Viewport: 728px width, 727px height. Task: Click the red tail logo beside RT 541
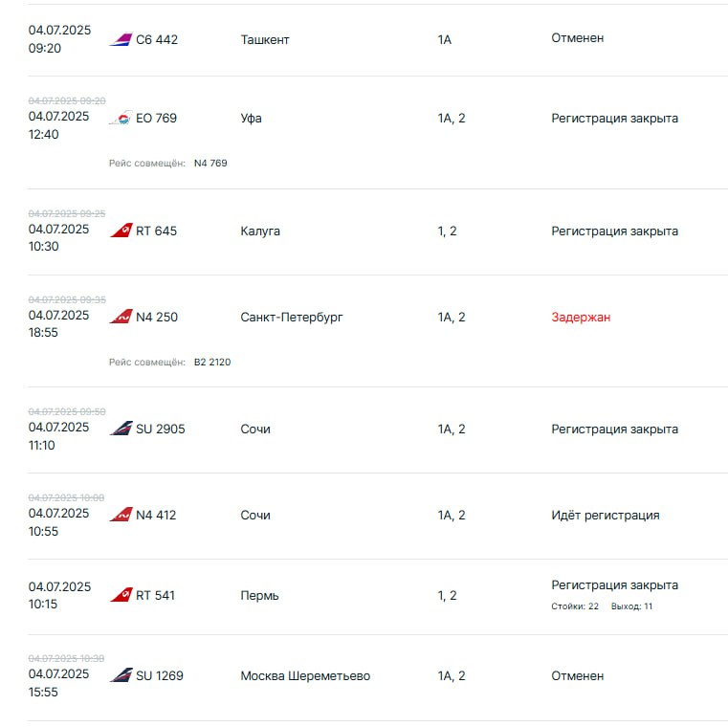pyautogui.click(x=121, y=595)
